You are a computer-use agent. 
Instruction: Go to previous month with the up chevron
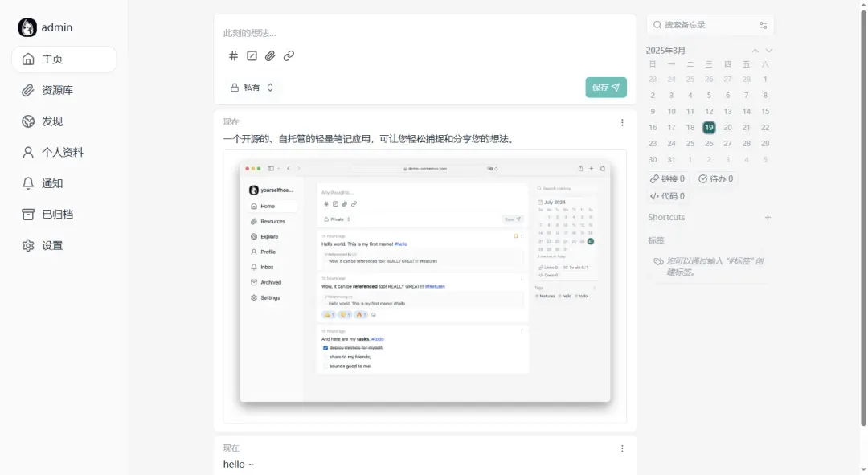754,49
